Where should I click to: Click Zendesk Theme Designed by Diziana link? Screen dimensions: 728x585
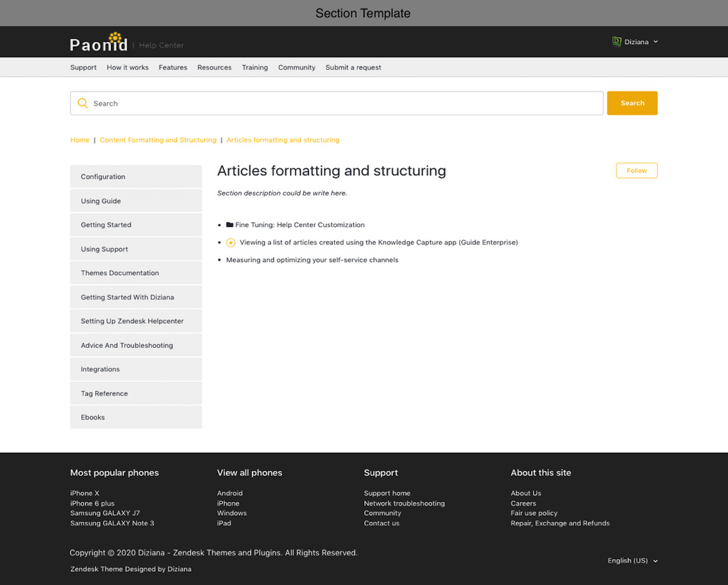point(131,569)
